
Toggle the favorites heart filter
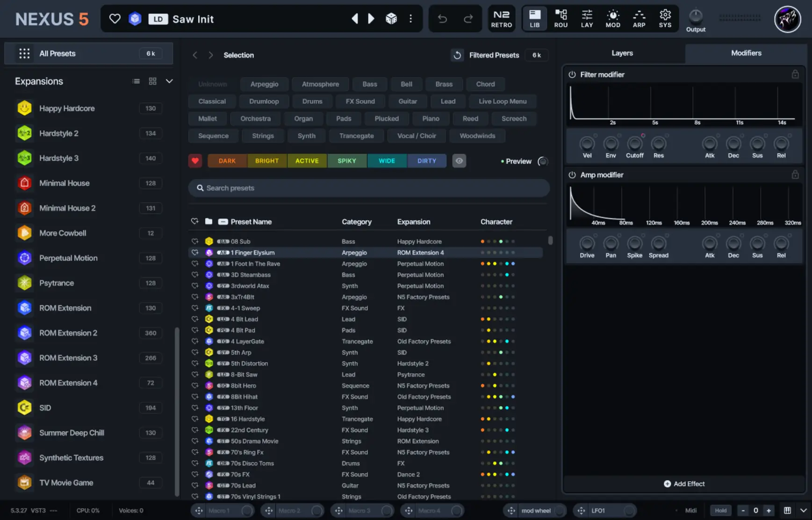pyautogui.click(x=195, y=161)
